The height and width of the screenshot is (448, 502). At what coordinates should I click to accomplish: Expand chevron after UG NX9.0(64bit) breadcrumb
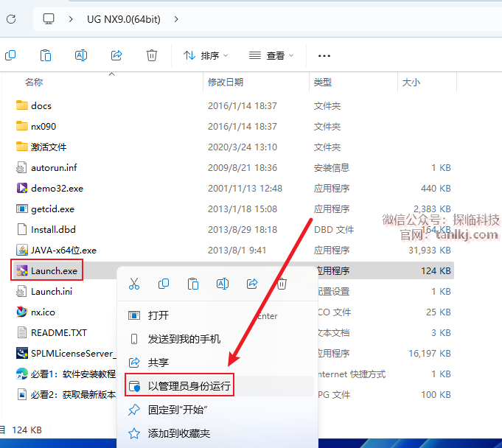[x=176, y=18]
